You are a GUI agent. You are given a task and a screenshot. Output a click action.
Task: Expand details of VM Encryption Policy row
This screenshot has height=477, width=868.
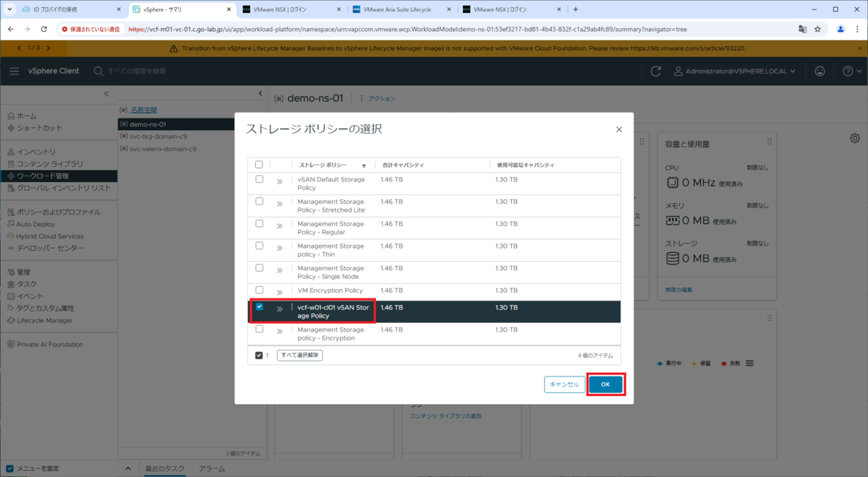(279, 293)
